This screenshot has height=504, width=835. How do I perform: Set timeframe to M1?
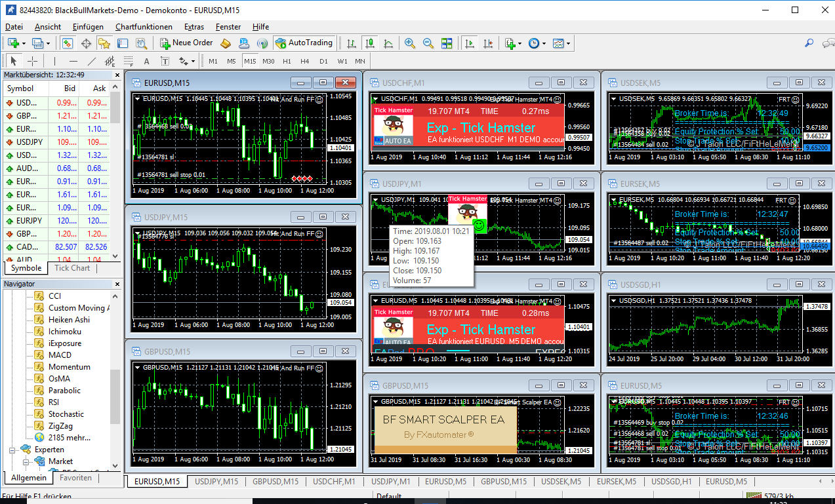pyautogui.click(x=213, y=61)
